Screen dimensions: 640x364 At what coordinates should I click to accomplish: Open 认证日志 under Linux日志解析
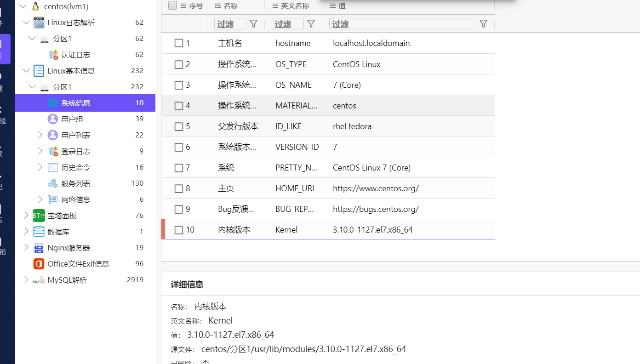pyautogui.click(x=75, y=55)
